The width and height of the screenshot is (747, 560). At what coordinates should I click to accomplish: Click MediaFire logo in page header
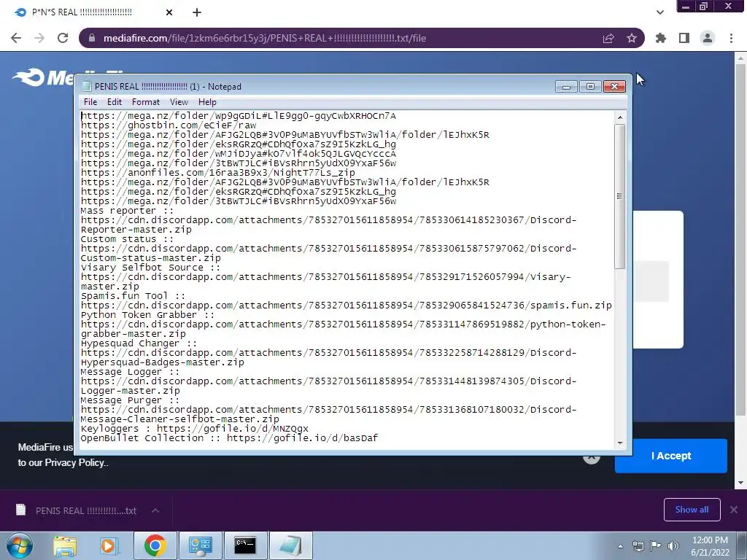pyautogui.click(x=43, y=78)
